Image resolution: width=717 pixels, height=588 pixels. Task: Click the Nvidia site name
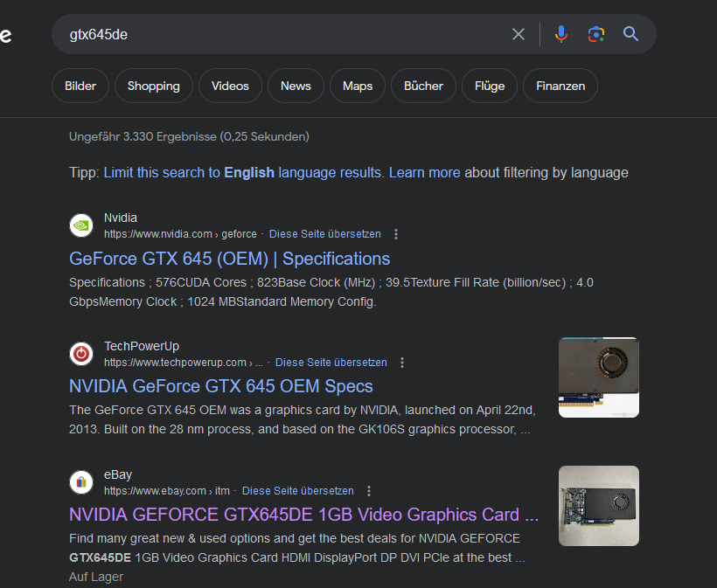[121, 218]
